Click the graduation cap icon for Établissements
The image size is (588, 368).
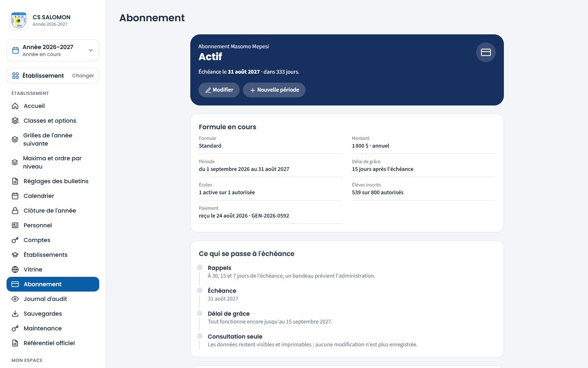(15, 255)
